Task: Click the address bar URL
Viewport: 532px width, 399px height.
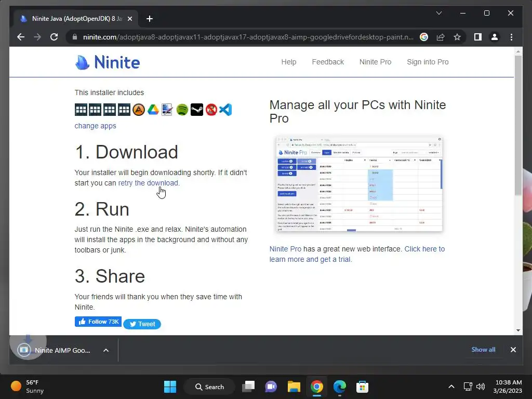Action: pyautogui.click(x=248, y=37)
